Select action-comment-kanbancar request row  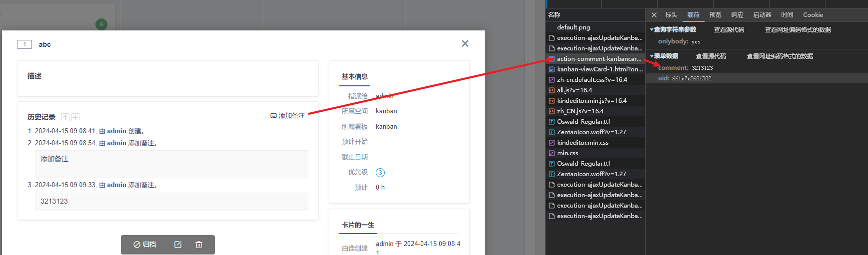[x=595, y=59]
